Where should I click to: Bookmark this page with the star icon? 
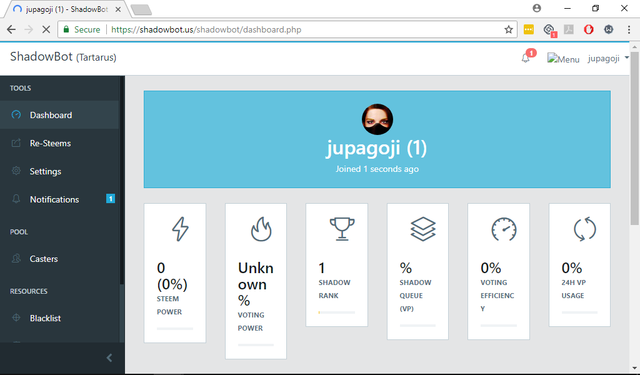tap(508, 29)
